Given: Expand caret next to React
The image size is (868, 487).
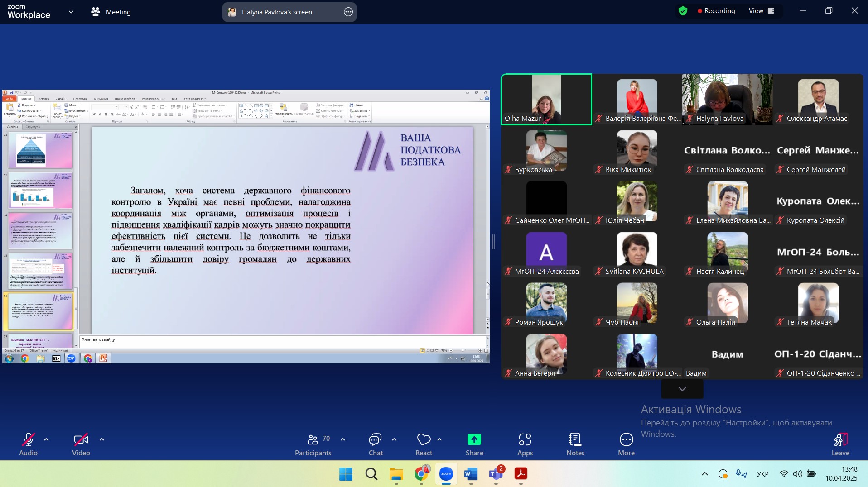Looking at the screenshot, I should pos(439,439).
